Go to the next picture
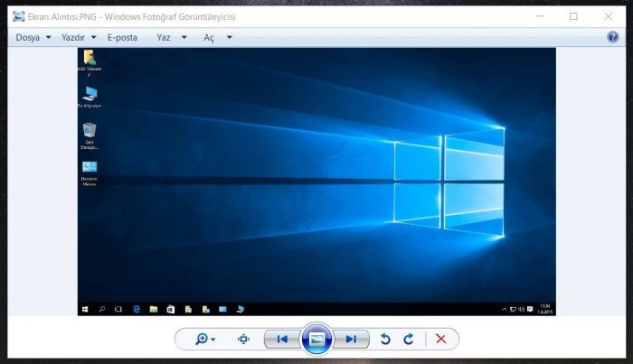This screenshot has height=364, width=633. (x=351, y=339)
